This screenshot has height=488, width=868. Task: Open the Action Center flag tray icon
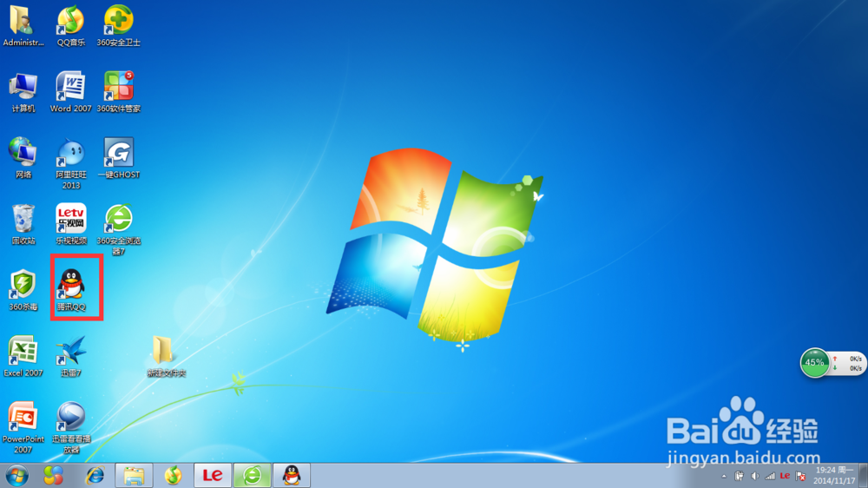(800, 476)
